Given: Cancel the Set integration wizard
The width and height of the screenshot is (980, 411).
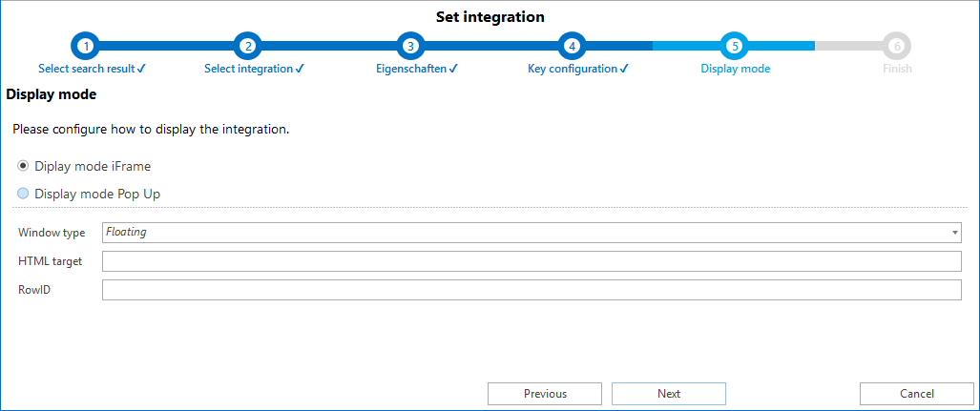Looking at the screenshot, I should (916, 394).
